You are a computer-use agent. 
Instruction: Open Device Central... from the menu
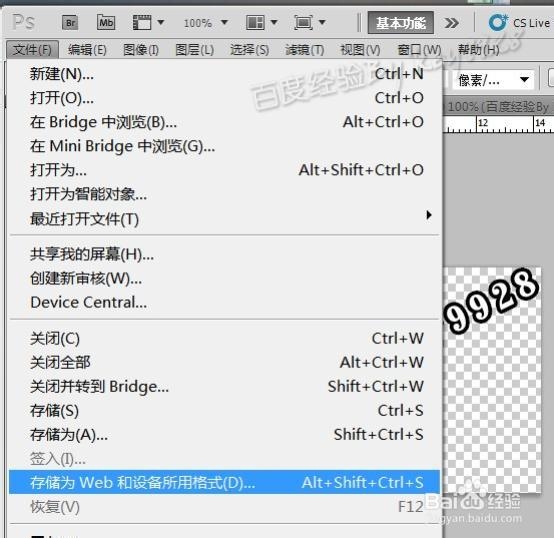coord(224,302)
